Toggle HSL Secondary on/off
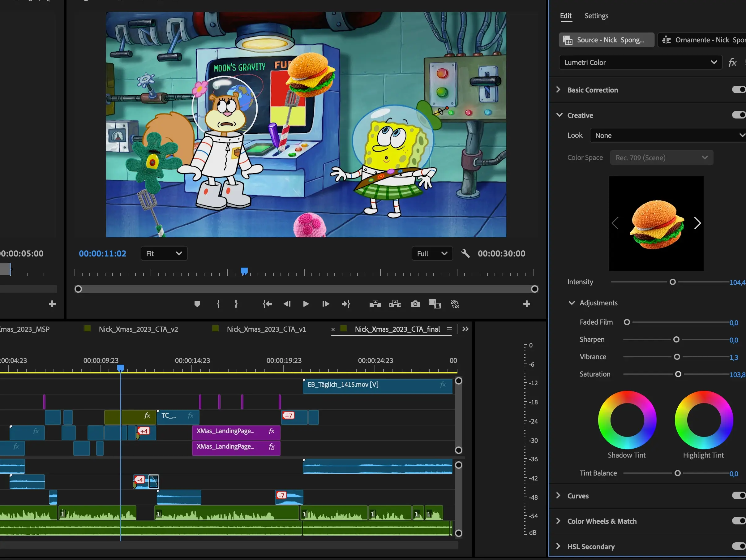The image size is (746, 560). point(739,546)
